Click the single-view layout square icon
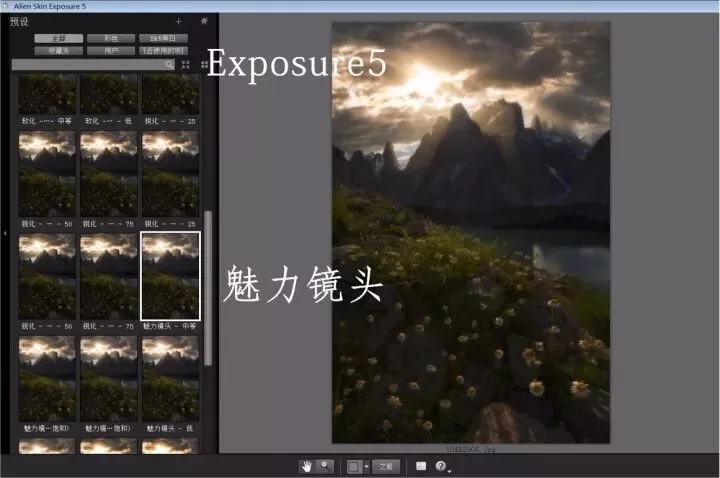 (x=353, y=467)
